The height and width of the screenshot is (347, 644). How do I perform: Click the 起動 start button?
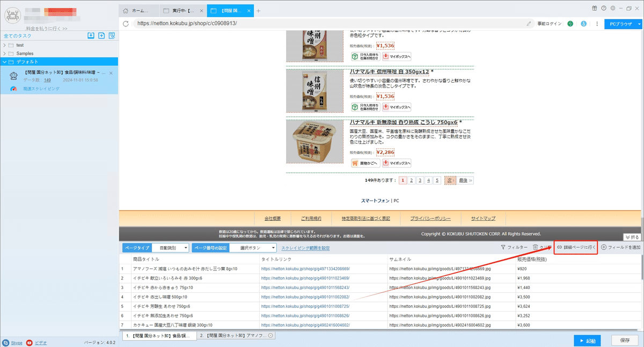587,341
